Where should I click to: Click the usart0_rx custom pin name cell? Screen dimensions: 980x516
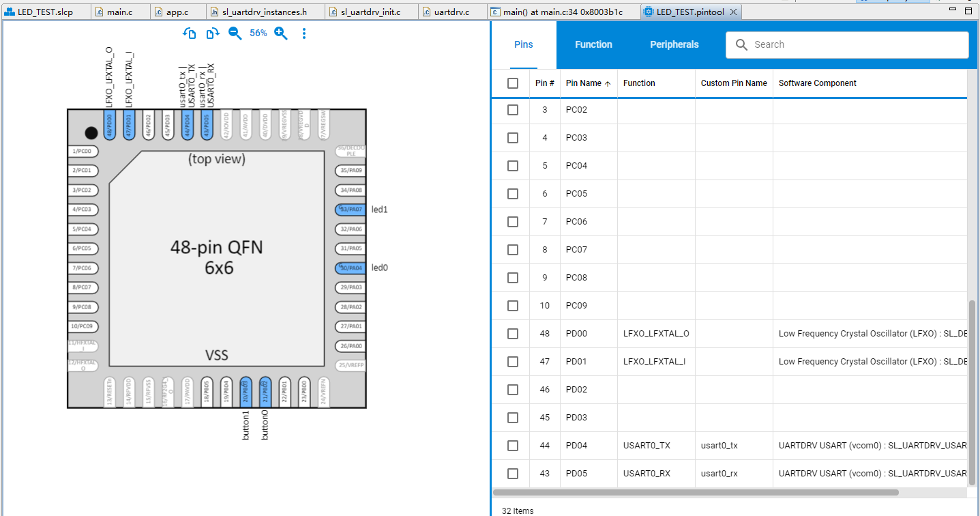pos(734,474)
